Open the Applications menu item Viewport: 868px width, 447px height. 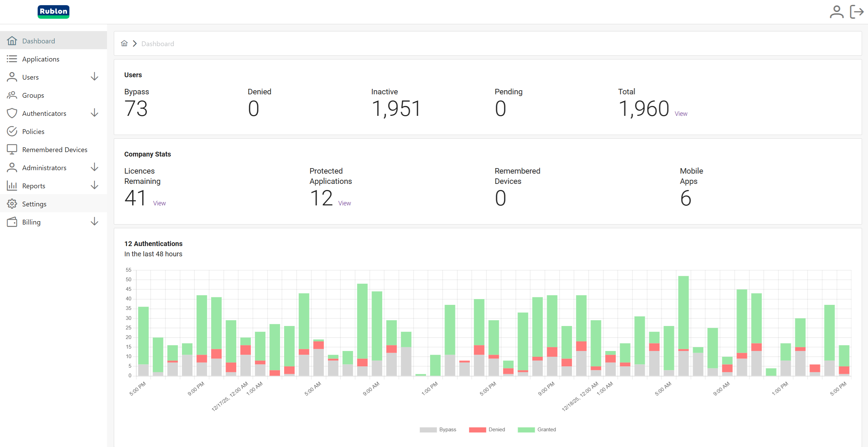pos(53,59)
